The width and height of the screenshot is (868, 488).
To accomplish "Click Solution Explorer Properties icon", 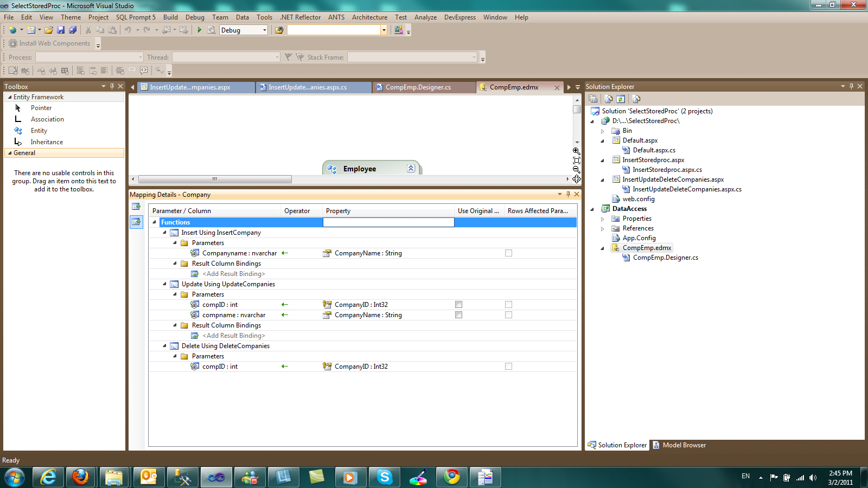I will 593,99.
